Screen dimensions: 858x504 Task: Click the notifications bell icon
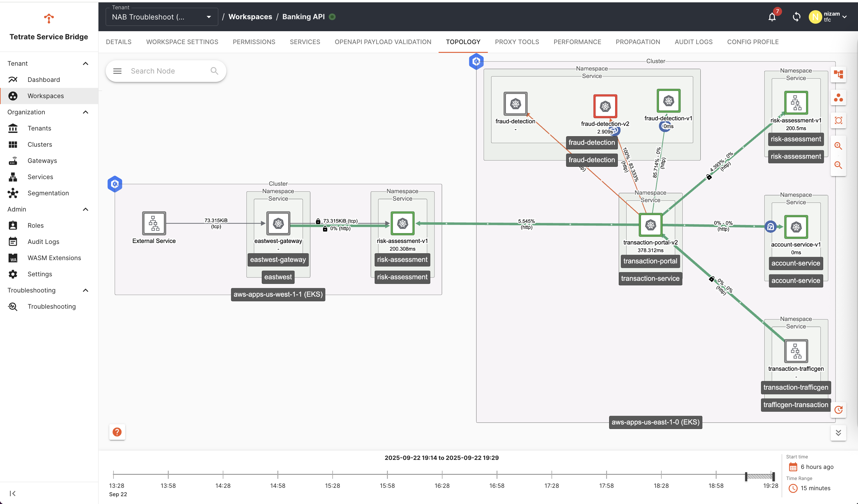point(772,17)
